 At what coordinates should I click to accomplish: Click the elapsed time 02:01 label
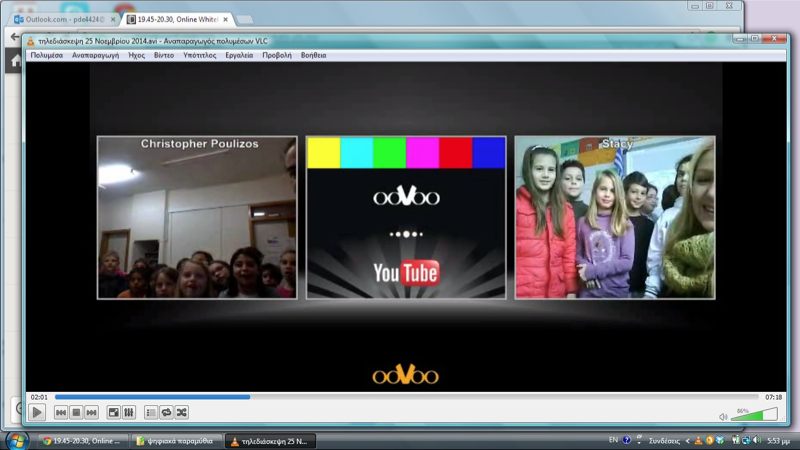click(x=39, y=397)
